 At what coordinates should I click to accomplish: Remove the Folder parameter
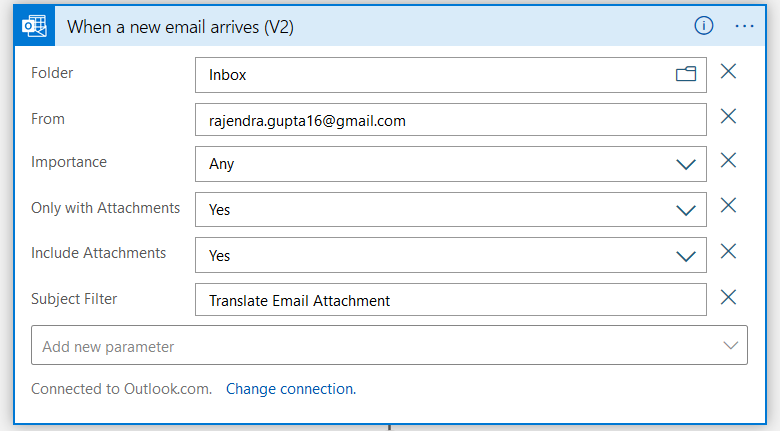pos(729,72)
